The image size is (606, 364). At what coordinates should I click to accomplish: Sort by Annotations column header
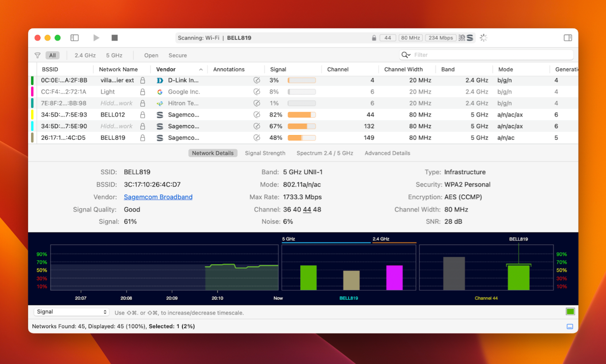[229, 69]
